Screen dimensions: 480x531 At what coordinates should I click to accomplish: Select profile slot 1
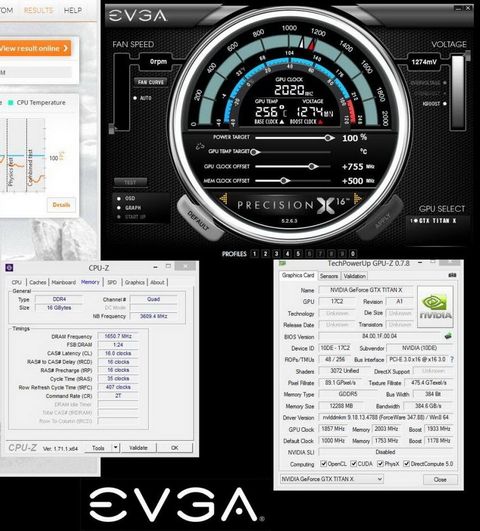tap(254, 254)
